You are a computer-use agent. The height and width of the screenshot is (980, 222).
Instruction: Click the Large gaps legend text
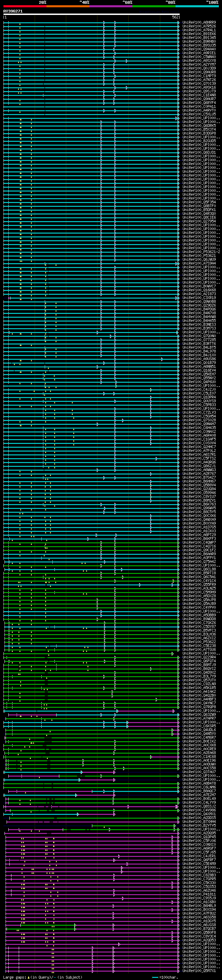[x=43, y=977]
